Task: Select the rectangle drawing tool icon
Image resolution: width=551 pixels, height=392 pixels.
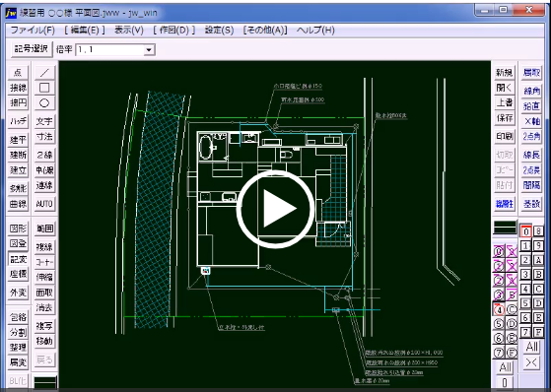Action: point(44,88)
